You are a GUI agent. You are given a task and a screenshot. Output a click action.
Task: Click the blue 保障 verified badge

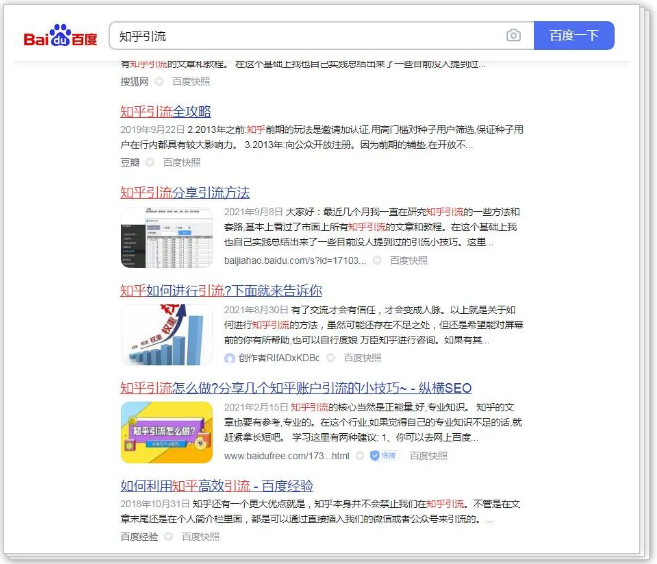(384, 455)
